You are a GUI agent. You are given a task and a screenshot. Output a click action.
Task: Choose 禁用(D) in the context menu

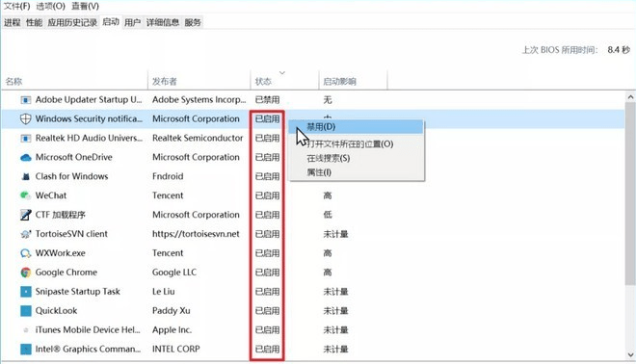(x=356, y=127)
